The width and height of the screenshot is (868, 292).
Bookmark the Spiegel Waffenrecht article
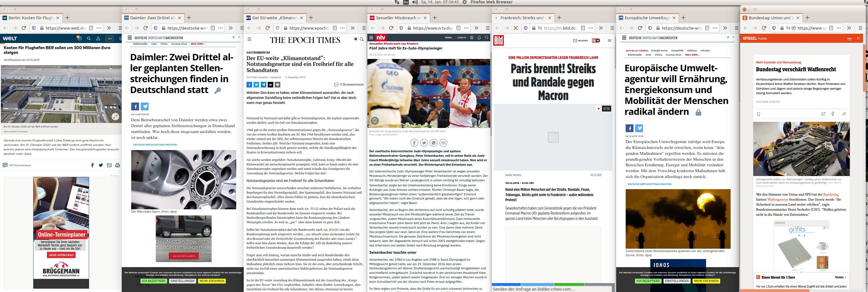coord(759,114)
